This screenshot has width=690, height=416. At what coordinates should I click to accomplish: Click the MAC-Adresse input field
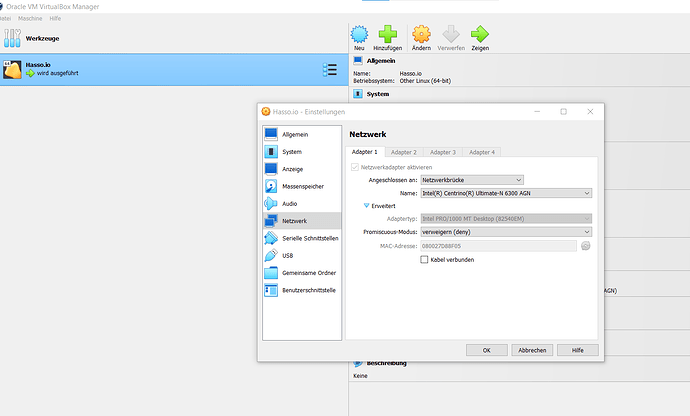coord(498,246)
